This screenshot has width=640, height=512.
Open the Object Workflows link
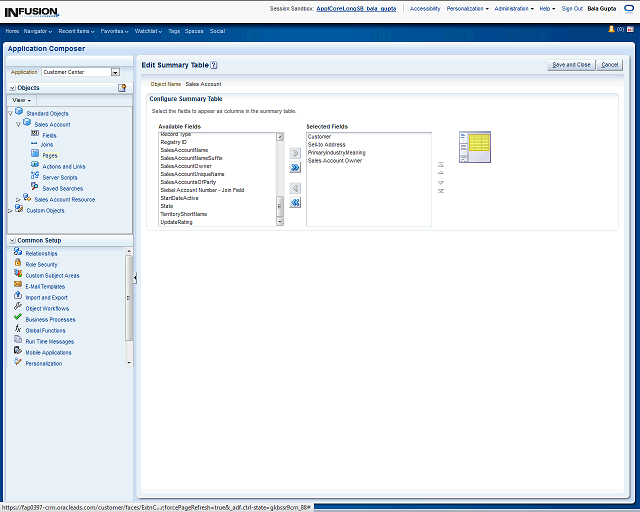(47, 308)
